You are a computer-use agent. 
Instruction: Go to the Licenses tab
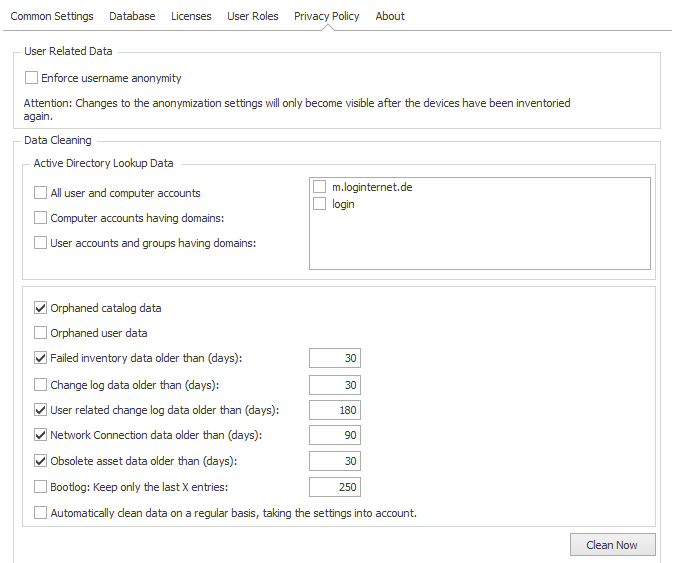(x=191, y=16)
